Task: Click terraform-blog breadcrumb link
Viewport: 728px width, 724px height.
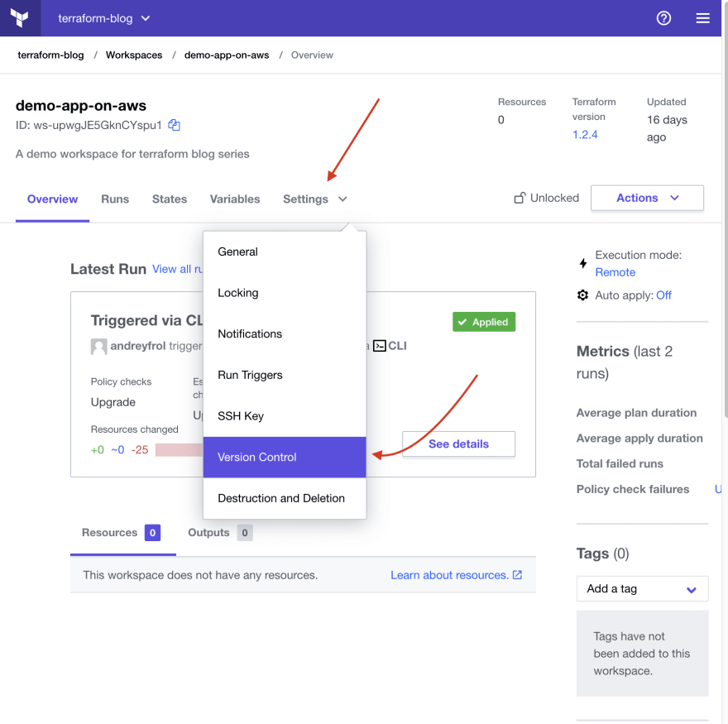Action: coord(50,55)
